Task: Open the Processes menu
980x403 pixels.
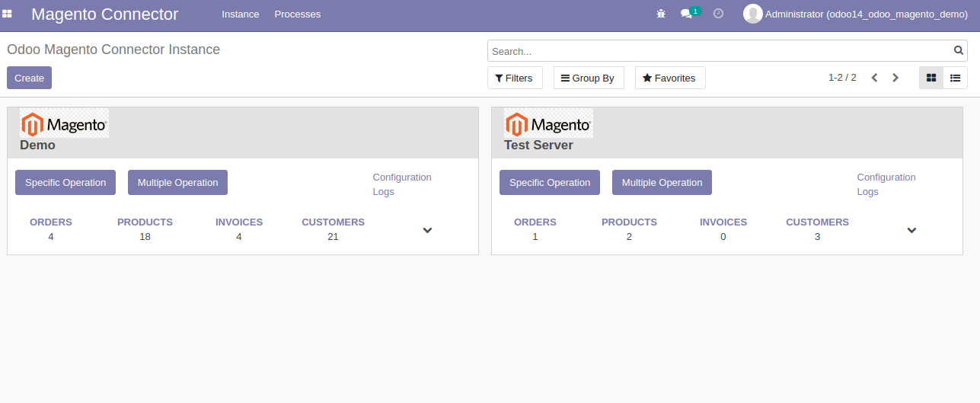Action: pyautogui.click(x=298, y=14)
